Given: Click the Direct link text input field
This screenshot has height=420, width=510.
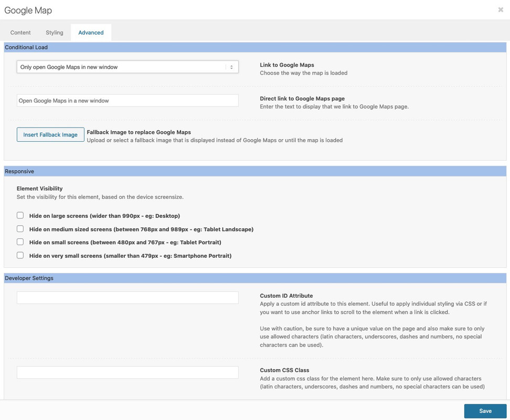Looking at the screenshot, I should (127, 100).
